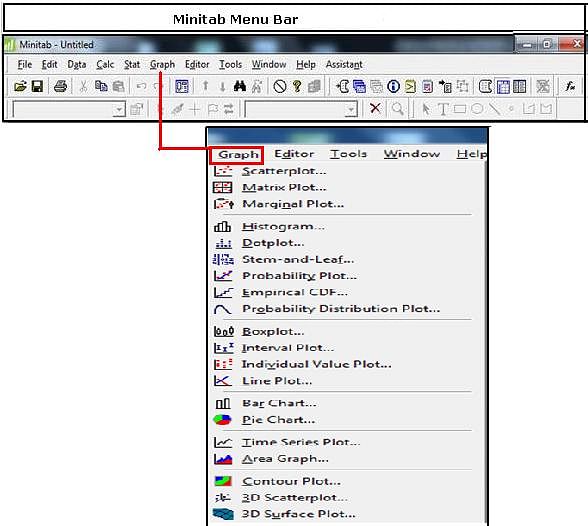Click the Print icon in the toolbar

pyautogui.click(x=60, y=87)
